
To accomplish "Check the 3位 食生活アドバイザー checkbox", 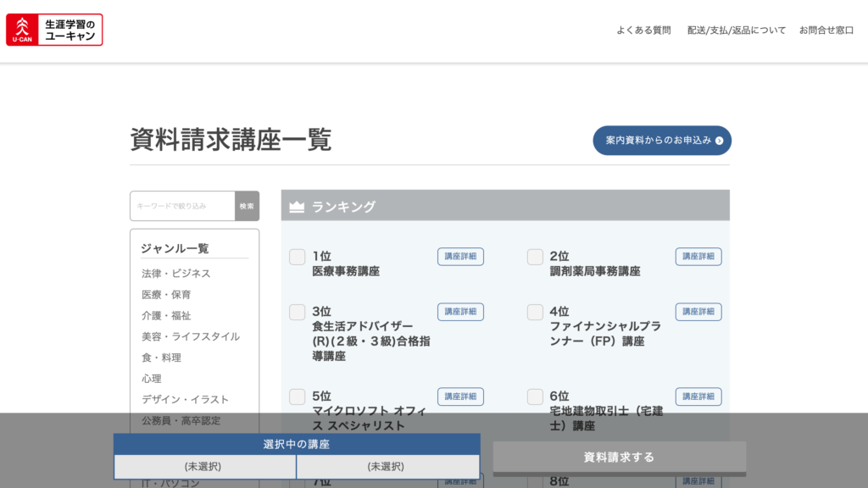I will coord(298,312).
